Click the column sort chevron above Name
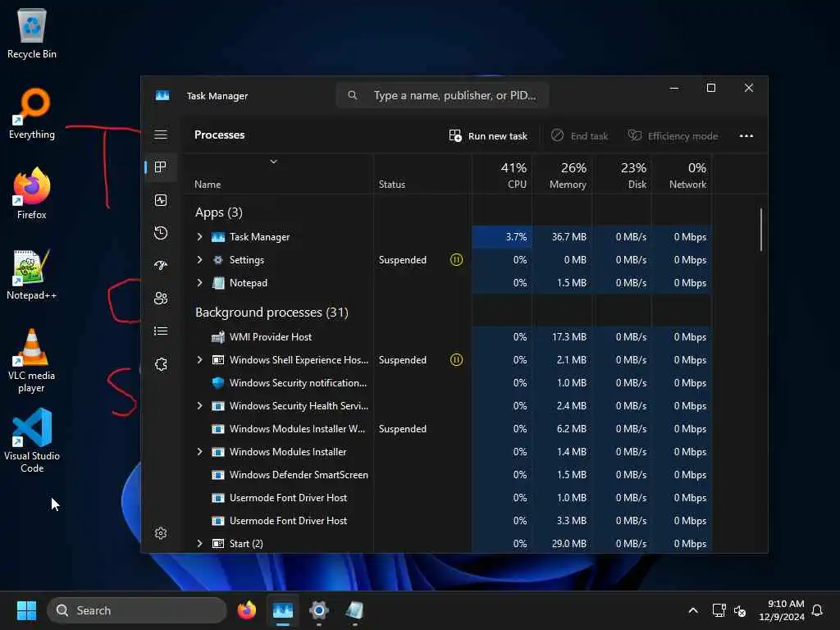 (274, 162)
